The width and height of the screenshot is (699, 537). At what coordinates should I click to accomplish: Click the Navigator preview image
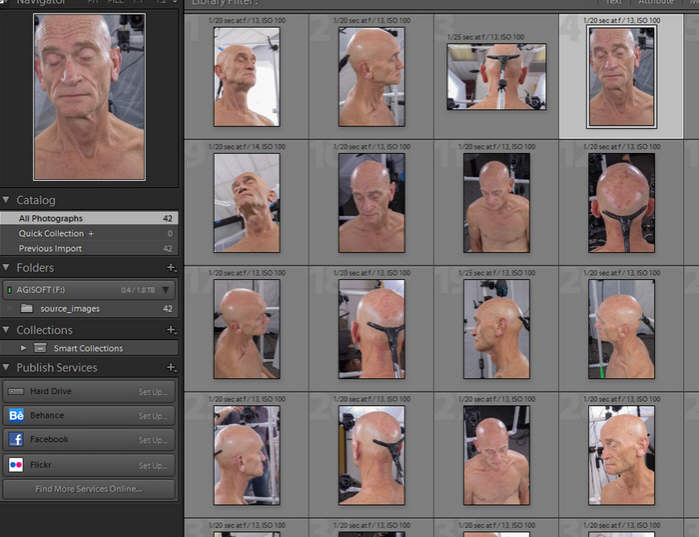click(89, 97)
